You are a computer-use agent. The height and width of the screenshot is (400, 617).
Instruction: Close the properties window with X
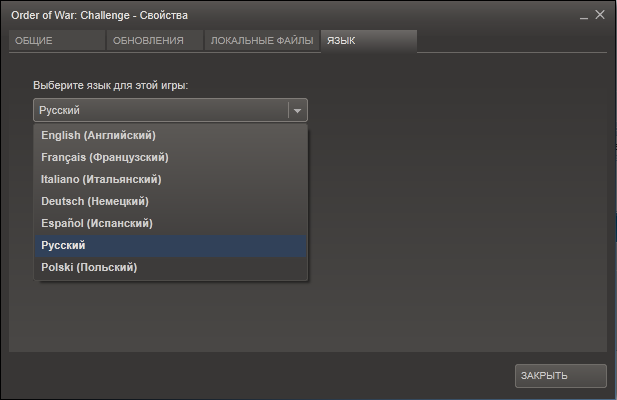click(x=600, y=15)
